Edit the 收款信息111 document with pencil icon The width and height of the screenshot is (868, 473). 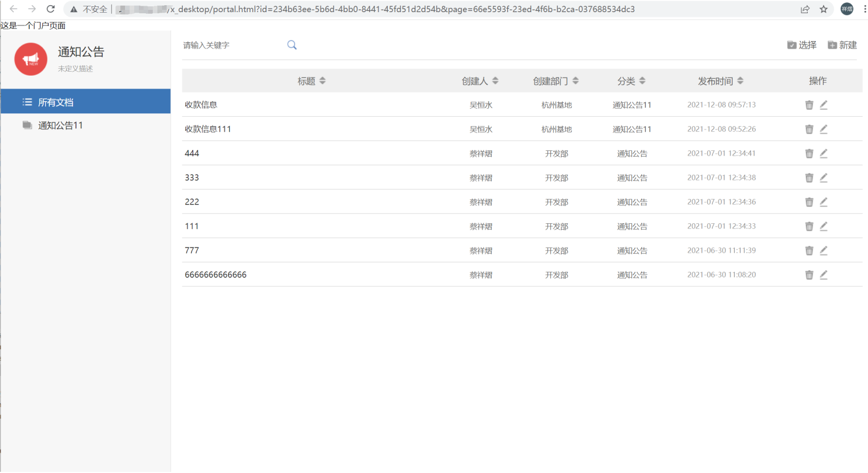tap(823, 130)
